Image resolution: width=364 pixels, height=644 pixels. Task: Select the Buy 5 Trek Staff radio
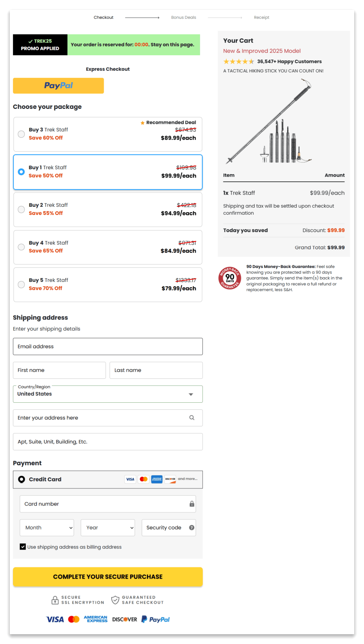point(21,285)
